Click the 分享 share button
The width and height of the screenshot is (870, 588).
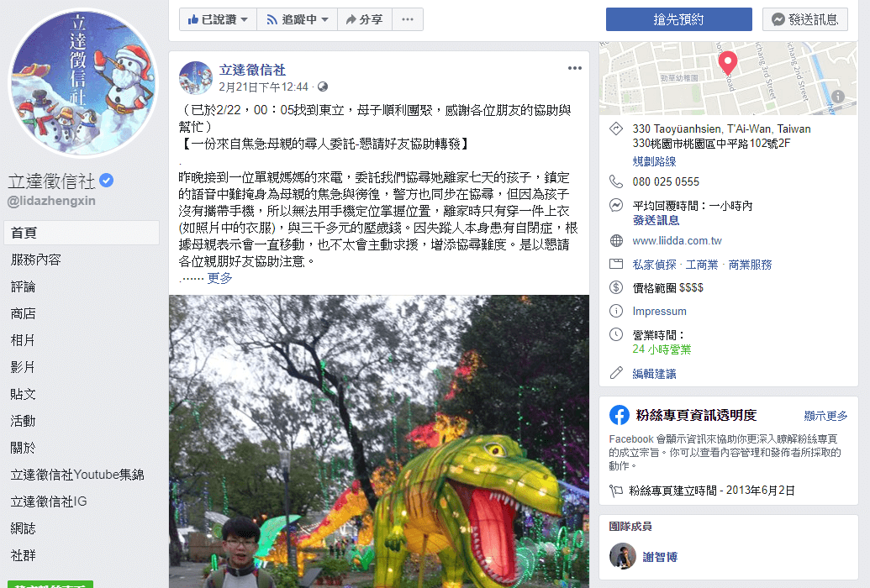365,19
